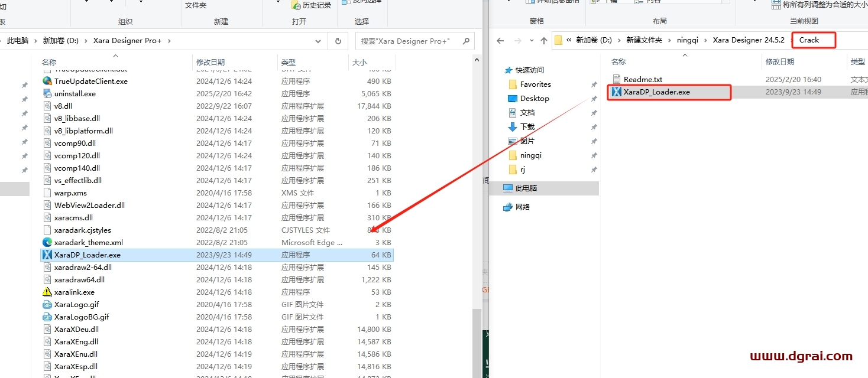Open the folder dropdown under the 新建 group
Viewport: 868px width, 378px height.
(x=278, y=2)
